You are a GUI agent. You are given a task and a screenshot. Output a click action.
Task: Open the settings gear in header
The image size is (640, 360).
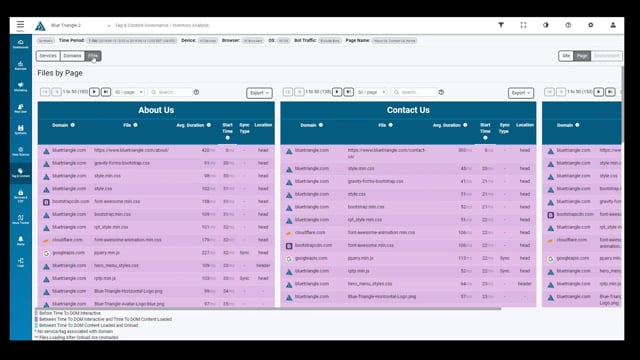tap(591, 25)
